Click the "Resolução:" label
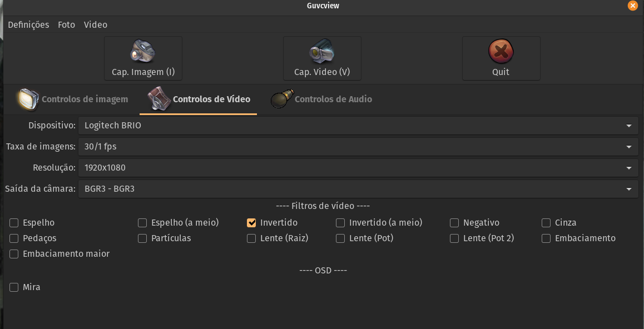Screen dimensions: 644x329 [54, 168]
